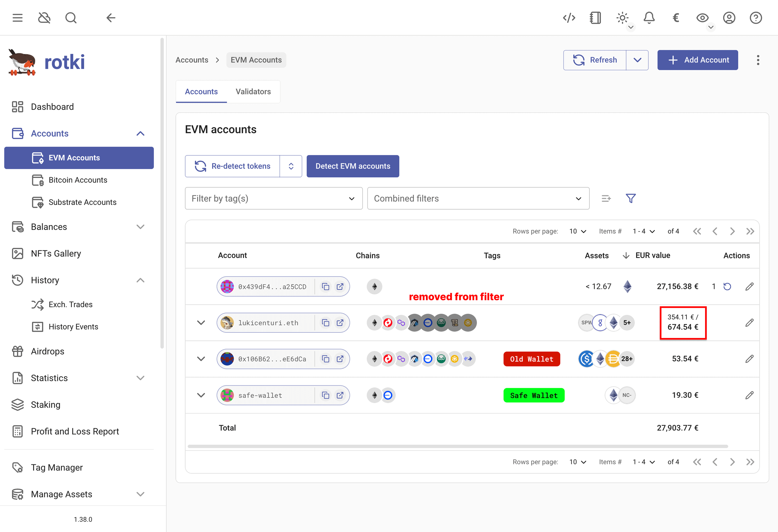Click the Safe Wallet green tag
The width and height of the screenshot is (778, 532).
534,395
